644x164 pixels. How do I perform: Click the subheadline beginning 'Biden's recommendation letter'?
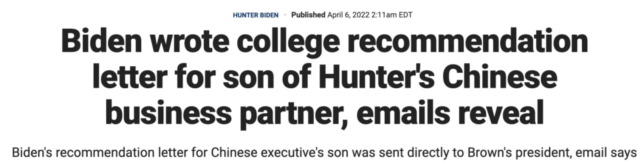pyautogui.click(x=324, y=153)
